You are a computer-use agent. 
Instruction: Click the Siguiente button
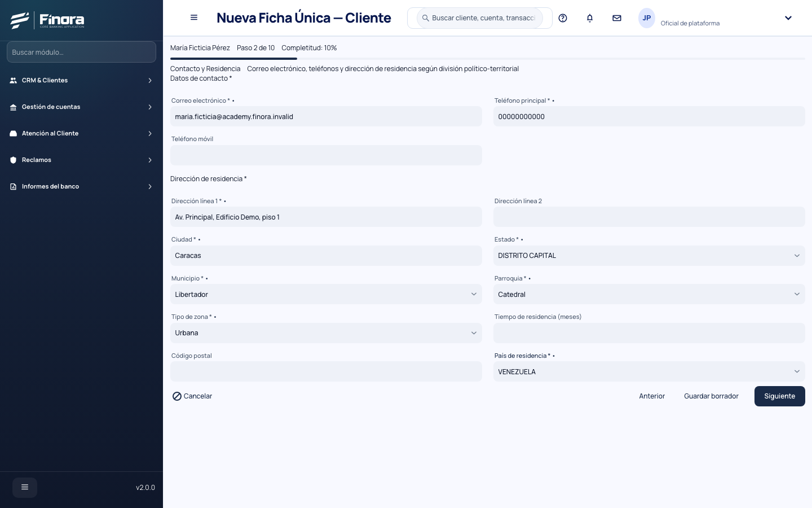(x=779, y=396)
